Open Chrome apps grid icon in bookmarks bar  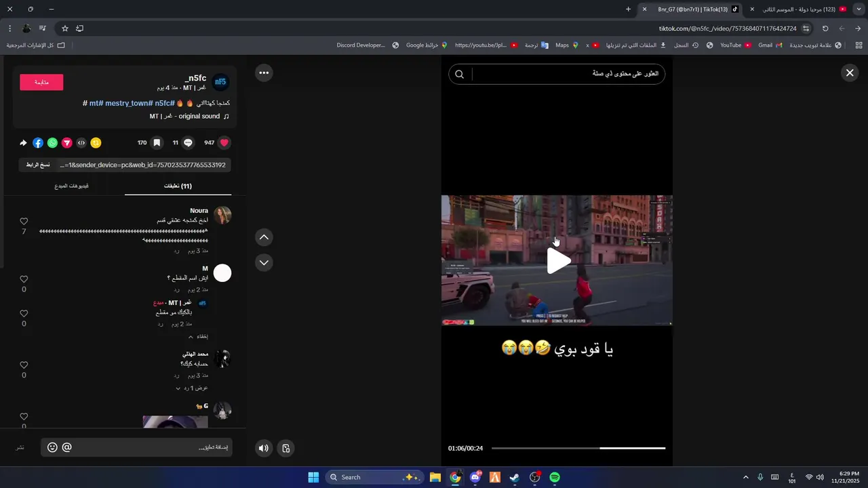click(859, 45)
